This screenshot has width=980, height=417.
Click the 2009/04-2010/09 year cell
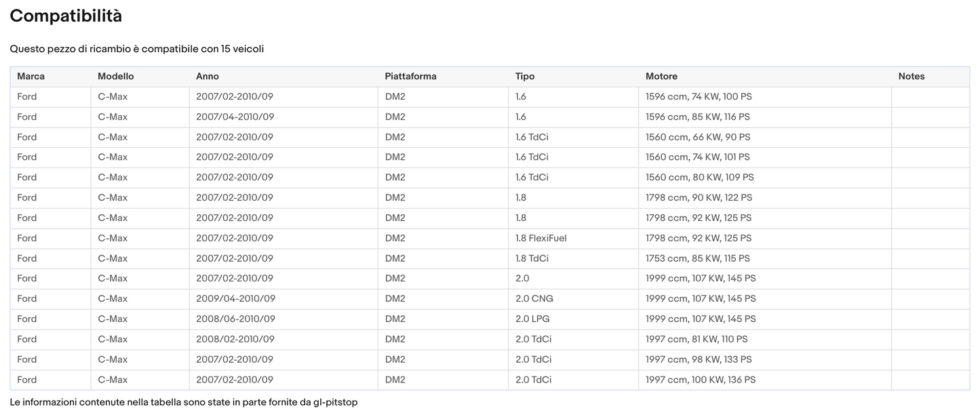(x=235, y=298)
